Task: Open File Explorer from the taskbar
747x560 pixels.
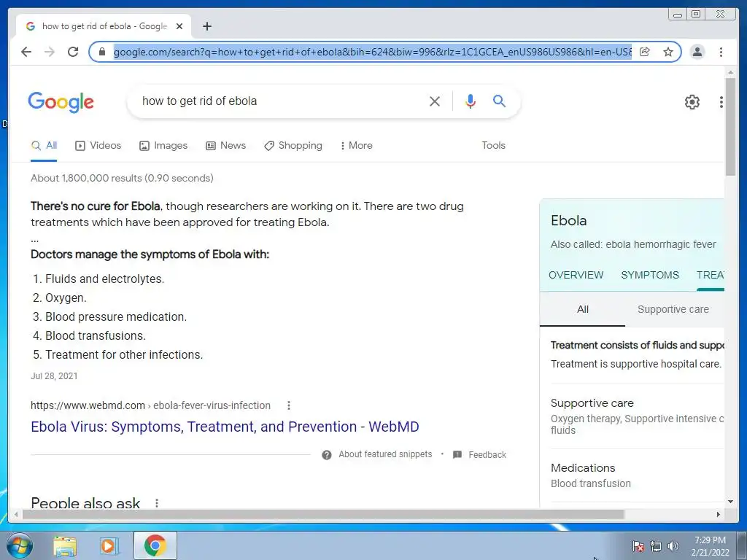Action: click(x=65, y=545)
